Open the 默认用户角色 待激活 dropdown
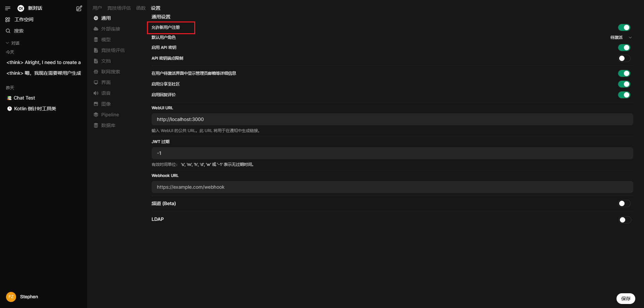Screen dimensions: 644x308 tap(621, 38)
